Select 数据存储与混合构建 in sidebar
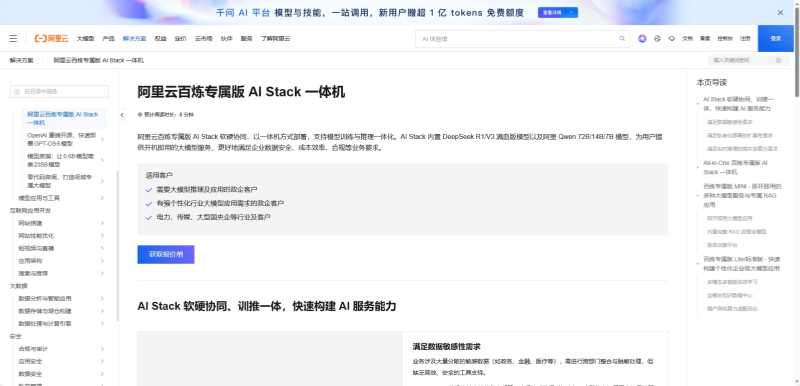 coord(45,311)
